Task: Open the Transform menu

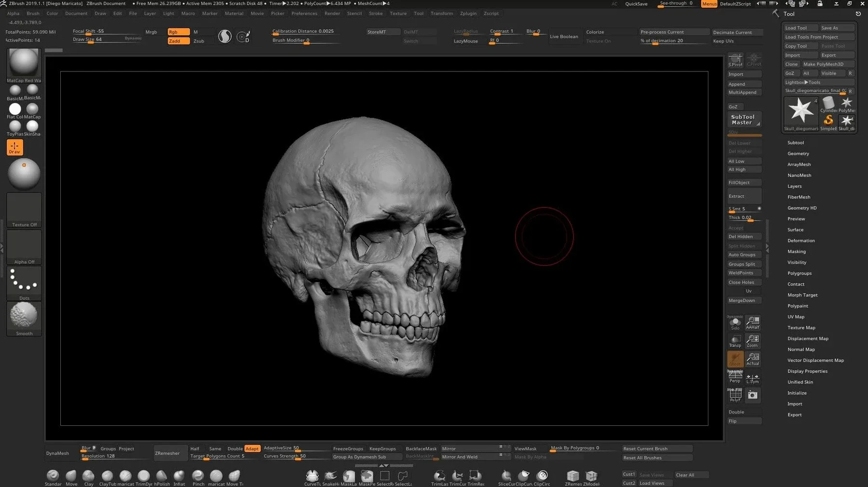Action: tap(442, 14)
